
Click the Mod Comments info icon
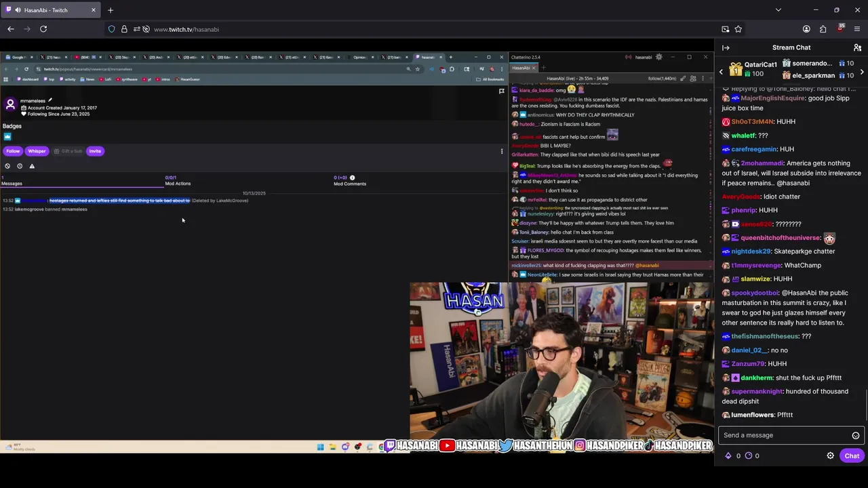click(352, 178)
